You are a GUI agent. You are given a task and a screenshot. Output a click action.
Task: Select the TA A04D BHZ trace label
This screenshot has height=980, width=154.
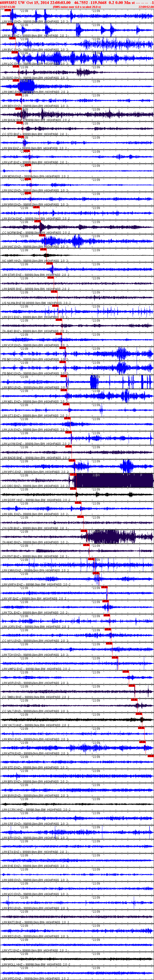pyautogui.click(x=35, y=542)
